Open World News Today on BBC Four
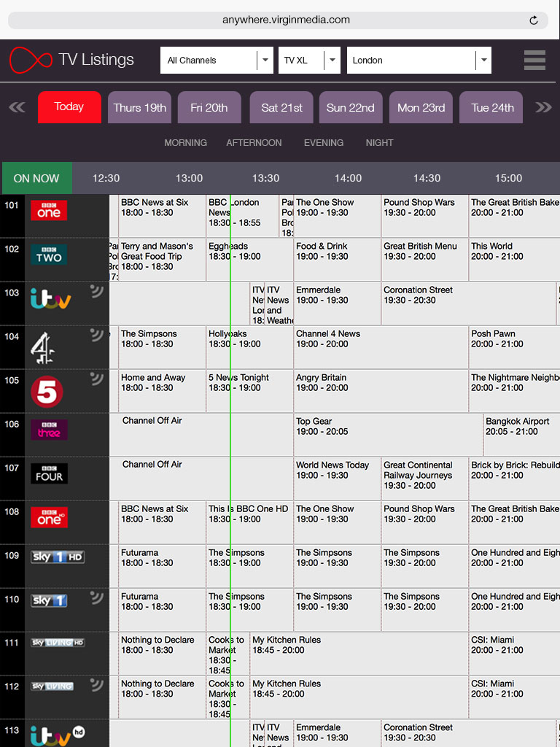 coord(337,479)
